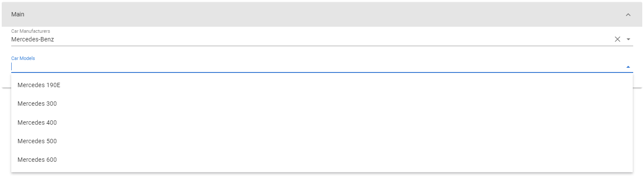Screen dimensions: 644x176
Task: Click the Mercedes-Benz value in Car Manufacturers
Action: pos(32,39)
